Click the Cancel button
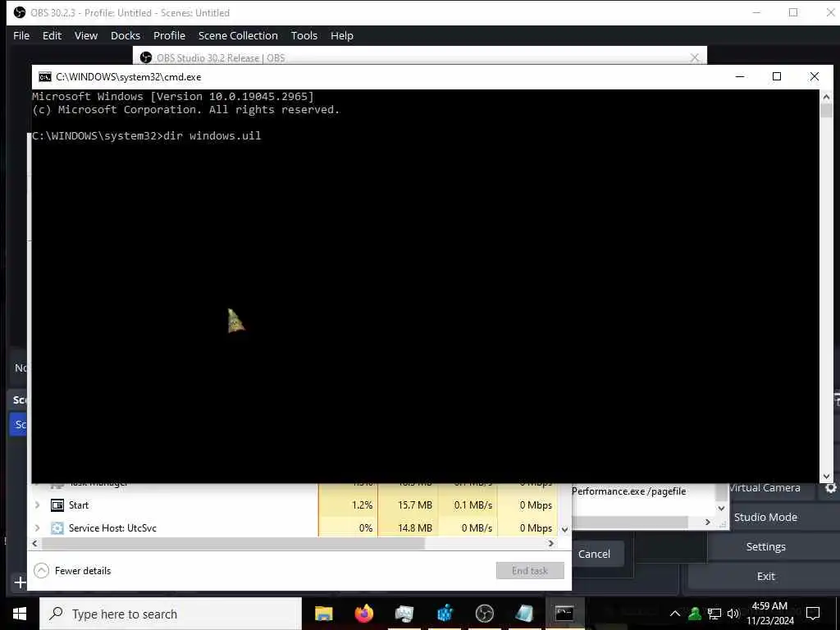 [x=594, y=554]
